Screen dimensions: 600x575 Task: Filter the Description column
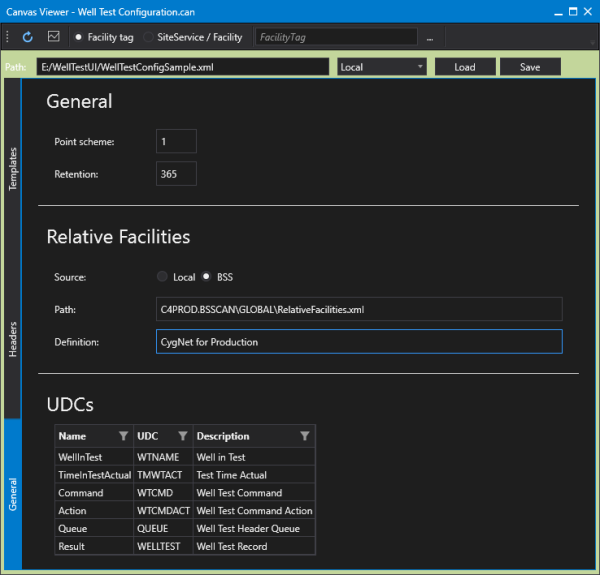coord(305,436)
